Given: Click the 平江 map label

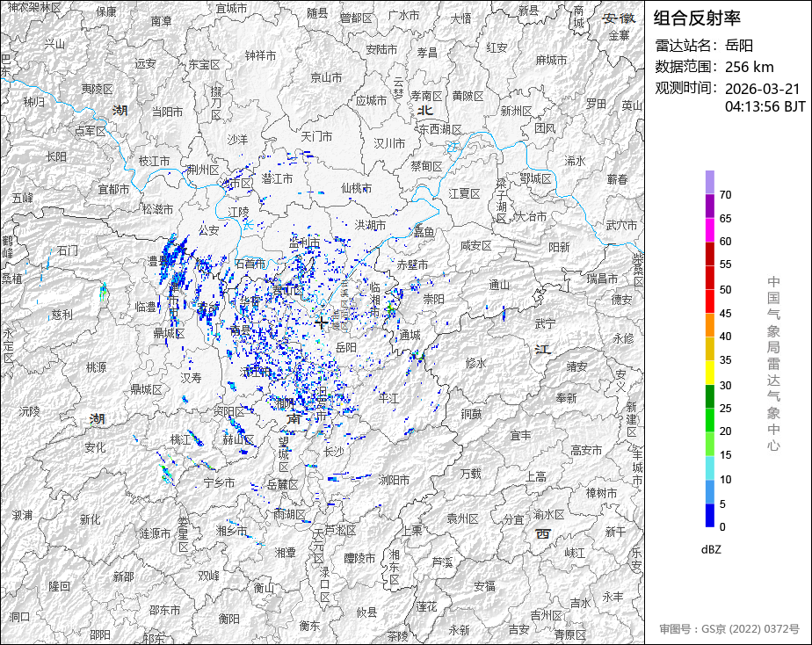Looking at the screenshot, I should (x=388, y=398).
